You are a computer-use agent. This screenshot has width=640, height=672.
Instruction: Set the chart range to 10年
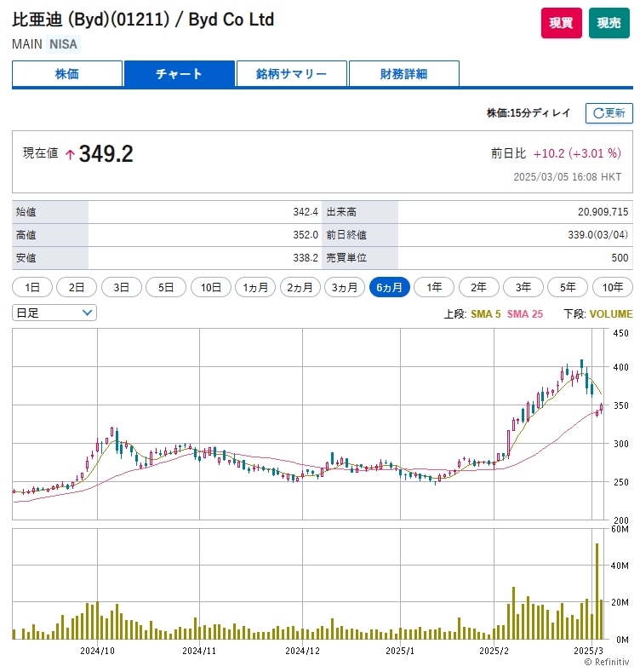click(613, 287)
